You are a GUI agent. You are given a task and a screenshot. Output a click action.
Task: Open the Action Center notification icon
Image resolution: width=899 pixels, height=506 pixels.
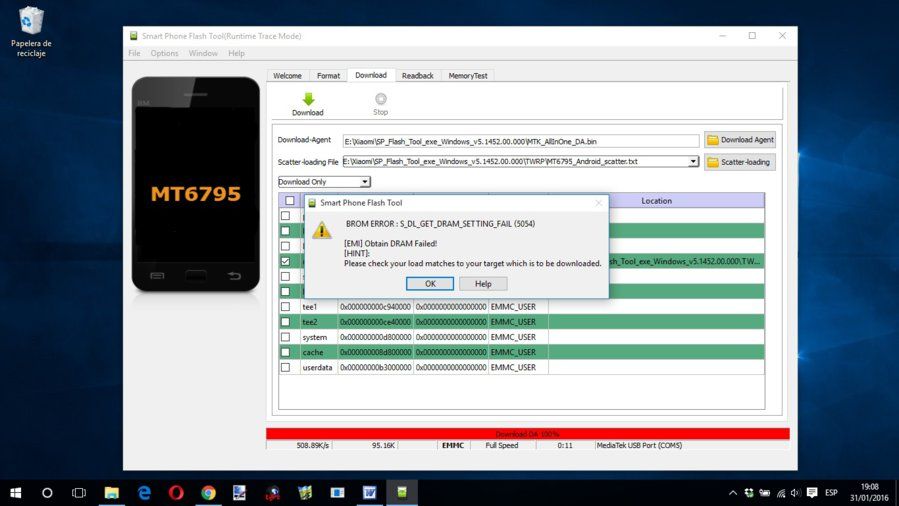pyautogui.click(x=812, y=493)
